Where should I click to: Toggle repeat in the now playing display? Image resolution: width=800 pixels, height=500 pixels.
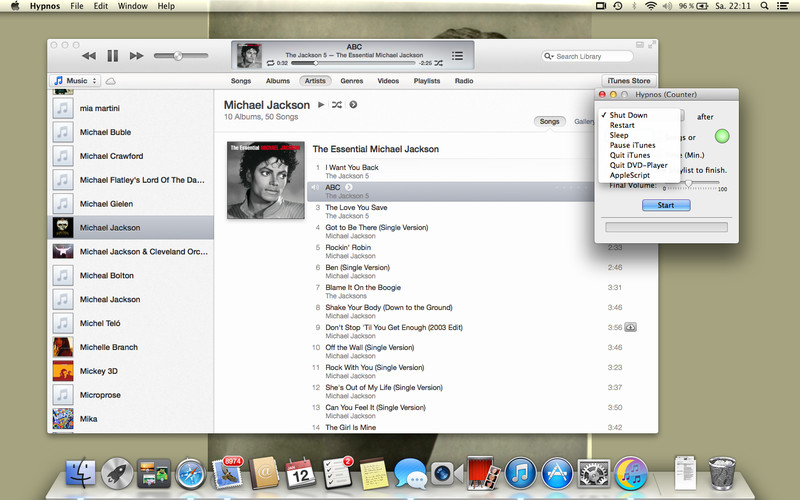click(x=270, y=63)
